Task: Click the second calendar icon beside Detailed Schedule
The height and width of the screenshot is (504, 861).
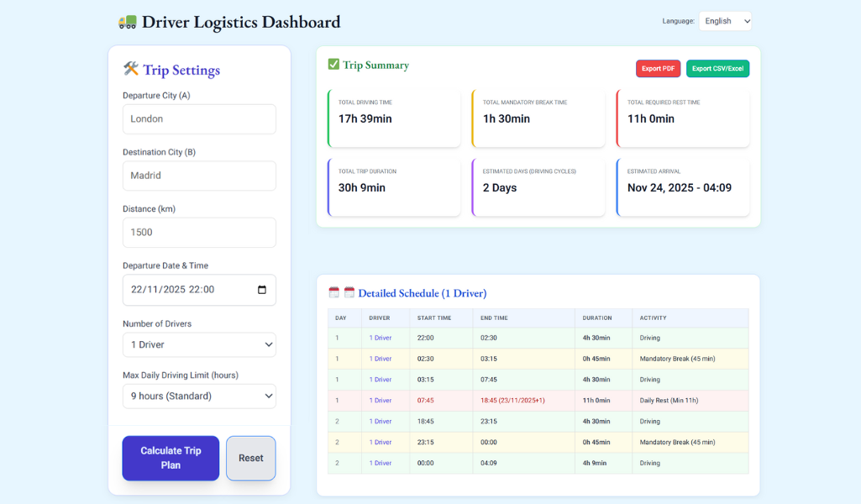Action: click(x=349, y=292)
